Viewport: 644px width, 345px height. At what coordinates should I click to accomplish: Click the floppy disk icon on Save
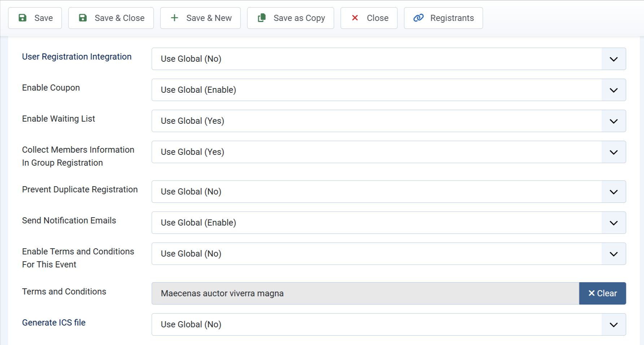(22, 18)
